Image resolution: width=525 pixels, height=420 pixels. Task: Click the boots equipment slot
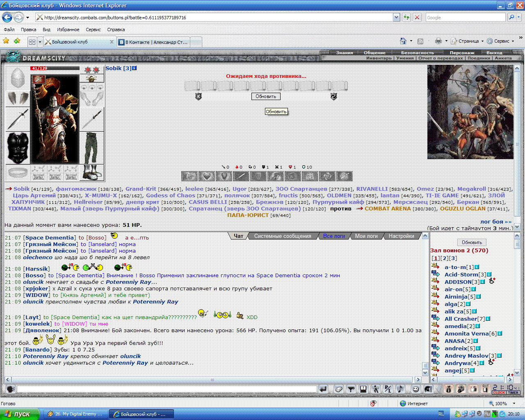[92, 173]
